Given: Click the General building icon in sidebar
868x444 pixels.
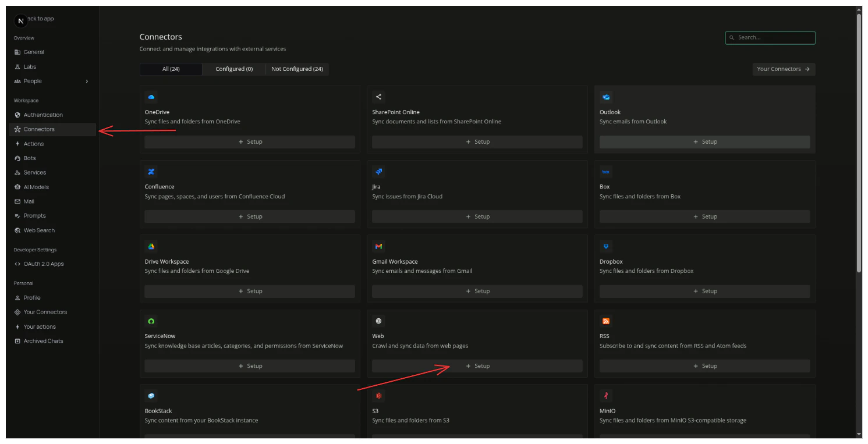Looking at the screenshot, I should [17, 52].
